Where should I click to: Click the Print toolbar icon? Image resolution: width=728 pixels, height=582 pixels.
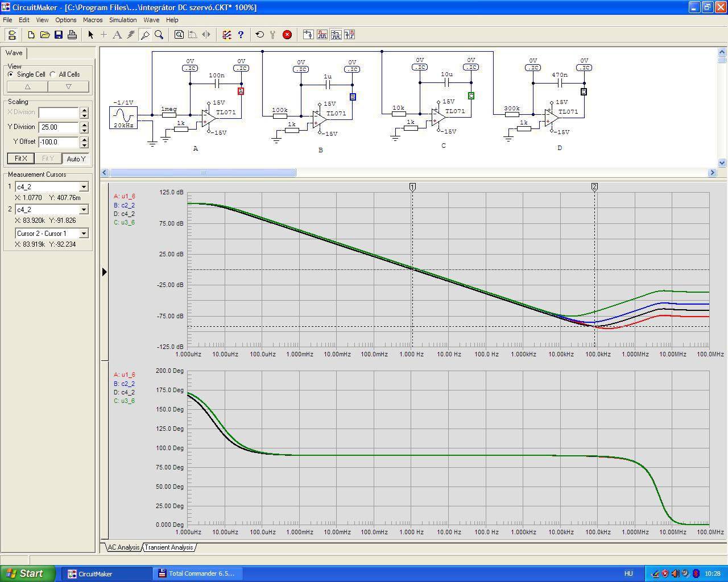72,35
